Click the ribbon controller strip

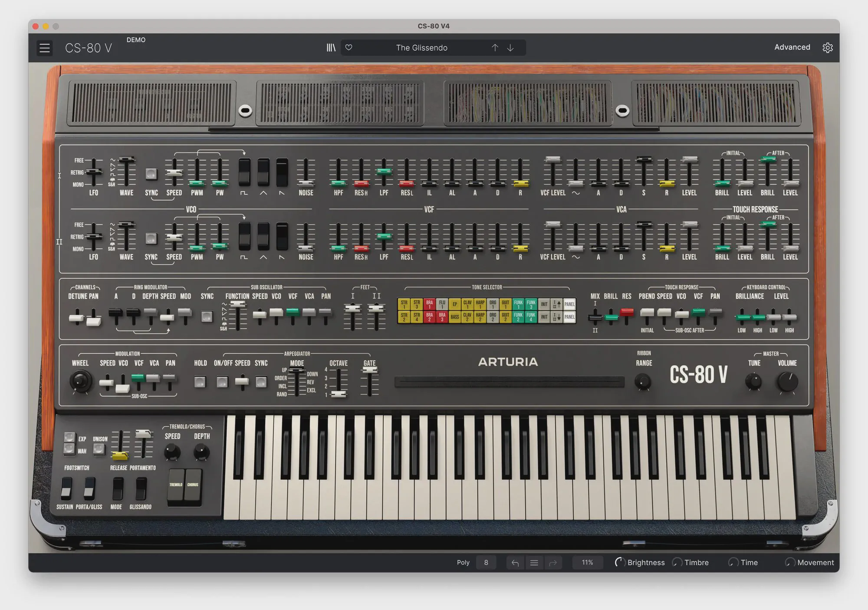coord(509,382)
